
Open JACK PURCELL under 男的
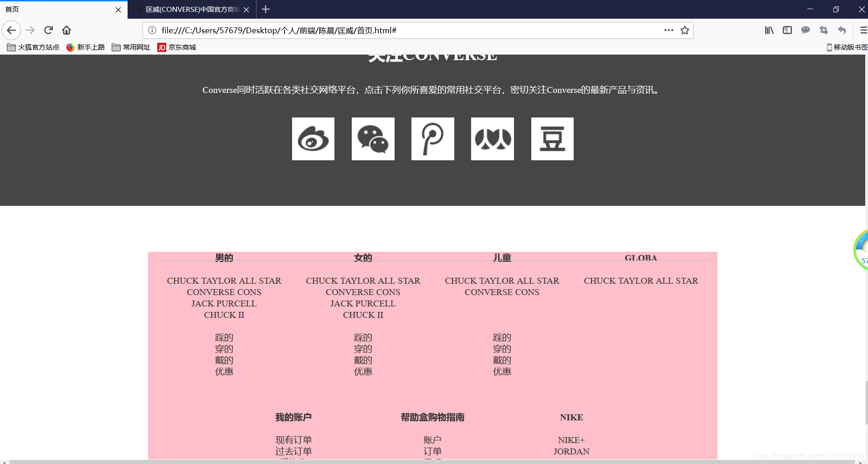click(x=224, y=303)
